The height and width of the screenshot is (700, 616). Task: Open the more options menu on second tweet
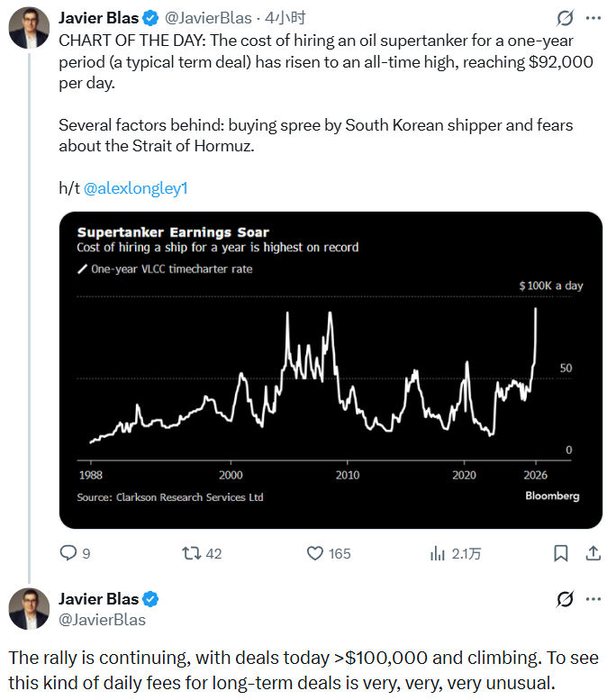pyautogui.click(x=593, y=599)
